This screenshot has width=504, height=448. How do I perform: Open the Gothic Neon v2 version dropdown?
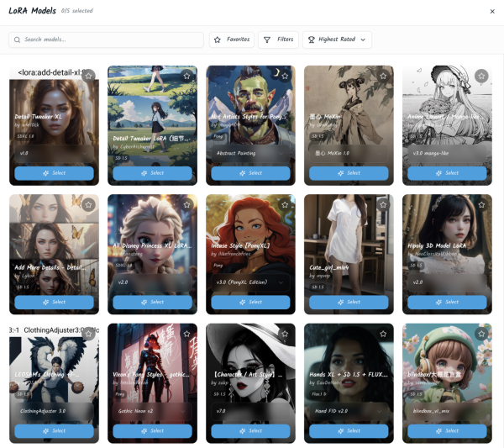(152, 412)
